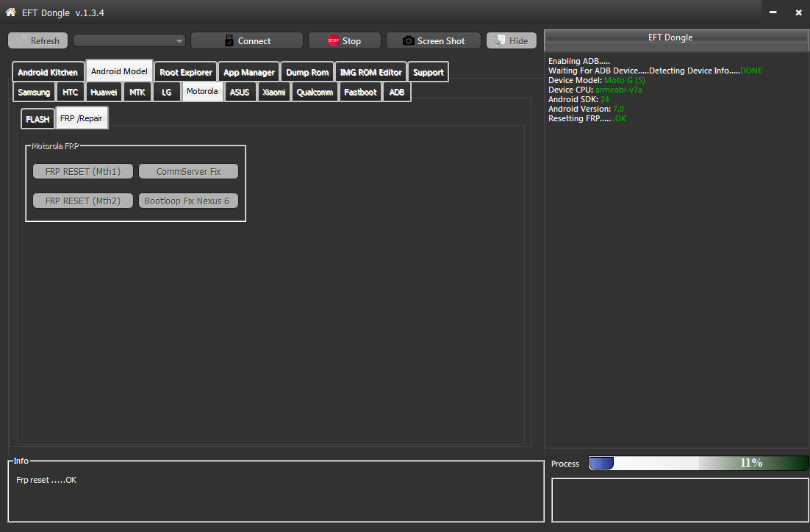Open the Support tab
The width and height of the screenshot is (810, 532).
[429, 72]
